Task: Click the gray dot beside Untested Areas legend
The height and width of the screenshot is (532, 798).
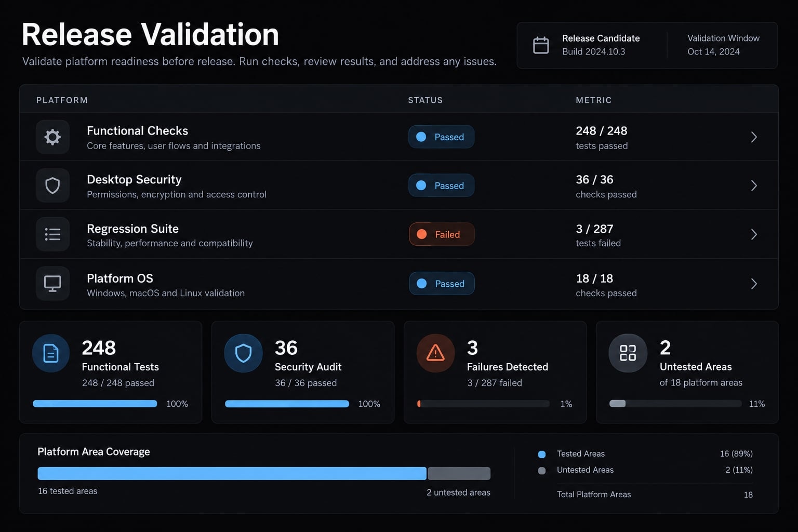Action: coord(542,471)
